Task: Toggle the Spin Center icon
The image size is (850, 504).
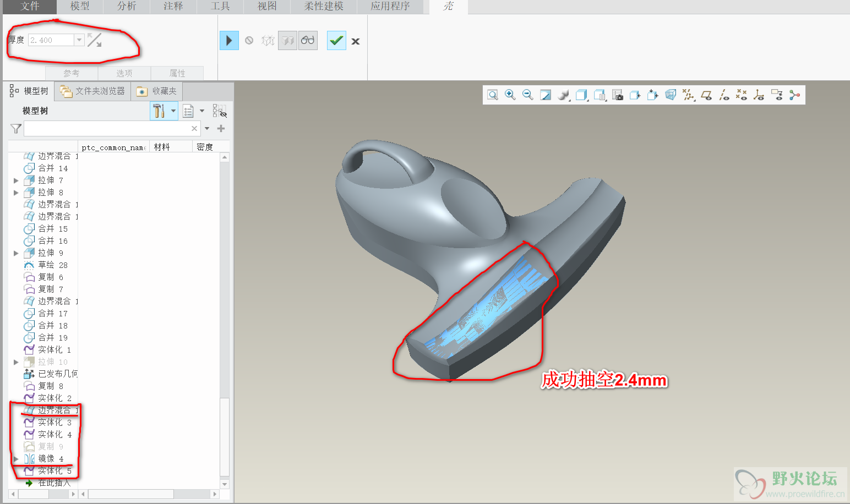Action: pos(794,95)
